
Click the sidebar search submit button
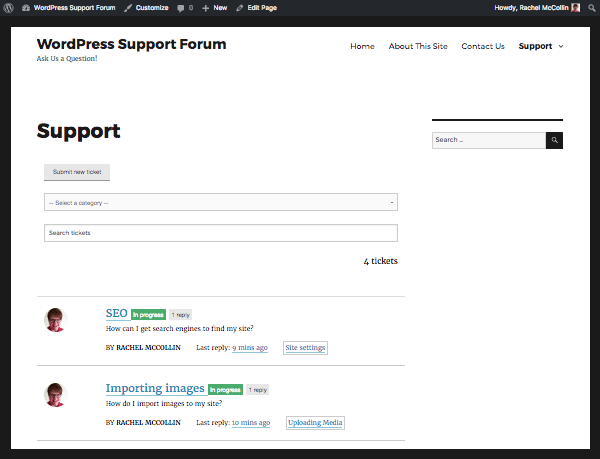[554, 140]
